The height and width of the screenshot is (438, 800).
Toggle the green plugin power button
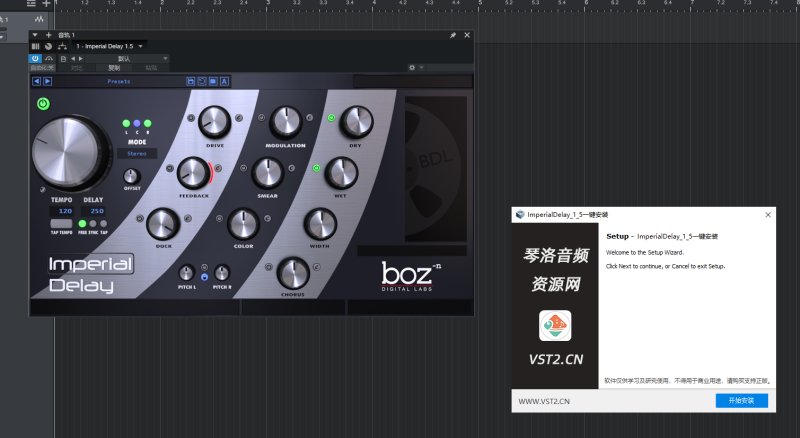43,103
